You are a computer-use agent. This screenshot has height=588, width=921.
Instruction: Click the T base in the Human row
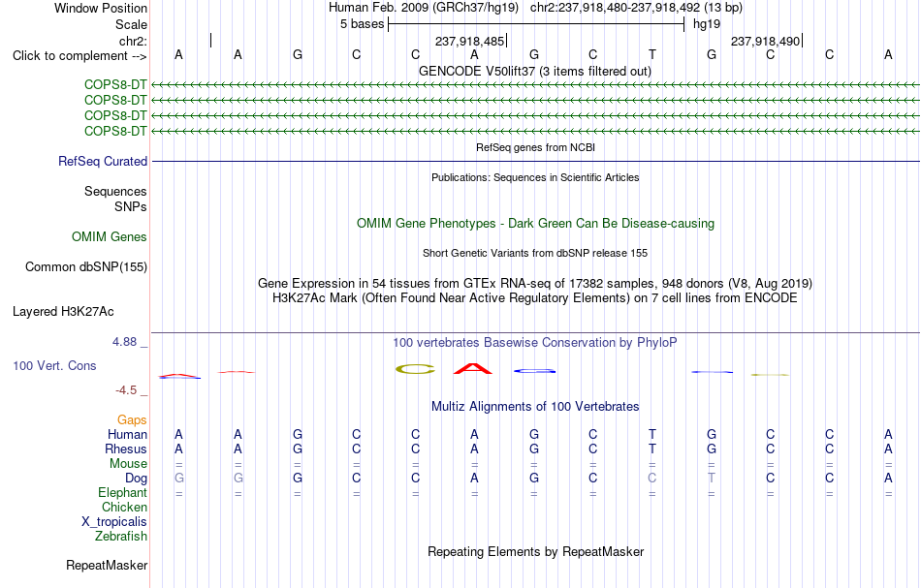tap(652, 434)
